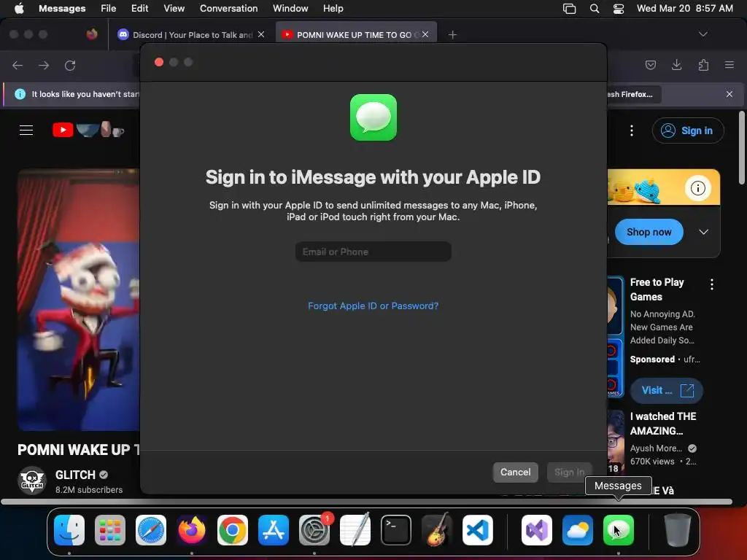Open YouTube settings three-dot menu
The height and width of the screenshot is (560, 747).
632,131
